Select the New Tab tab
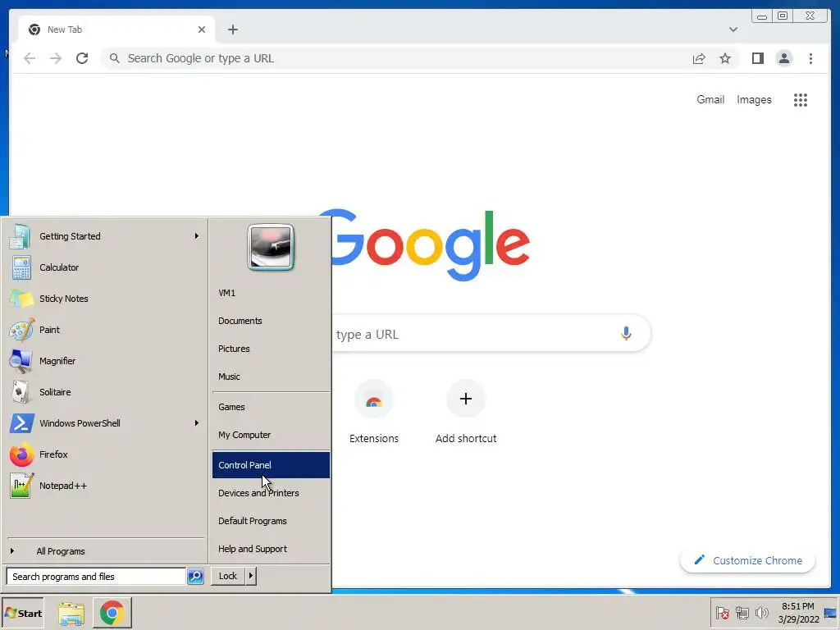 point(116,30)
